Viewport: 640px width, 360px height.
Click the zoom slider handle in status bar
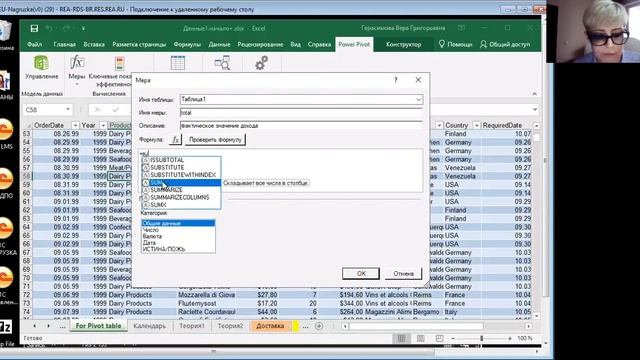point(482,338)
